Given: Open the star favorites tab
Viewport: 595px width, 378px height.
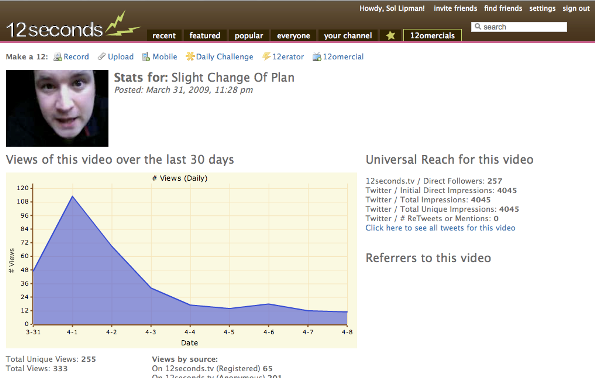Looking at the screenshot, I should click(390, 35).
